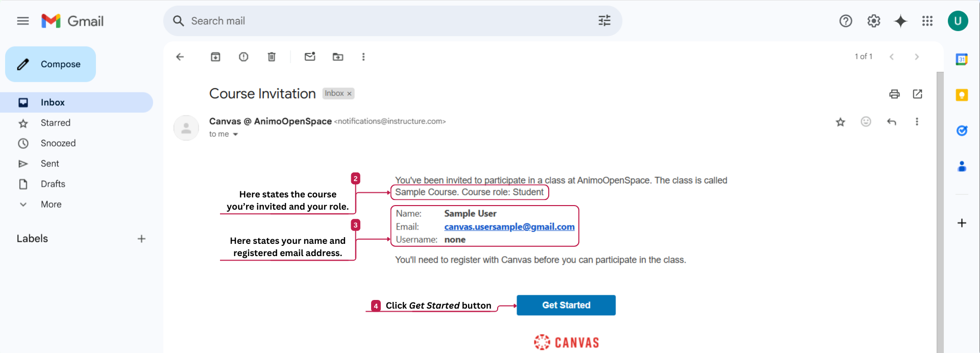Open email in a new window
The height and width of the screenshot is (353, 980).
pos(917,94)
